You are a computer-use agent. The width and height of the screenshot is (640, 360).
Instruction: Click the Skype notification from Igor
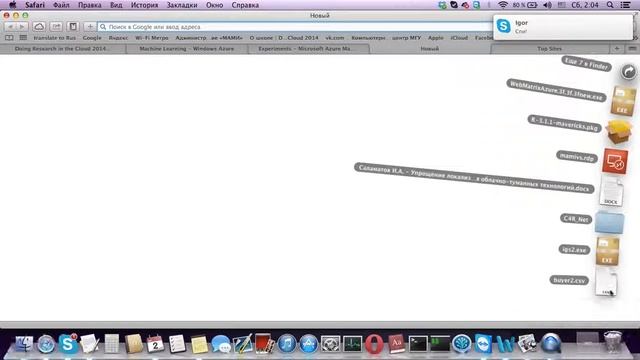tap(562, 27)
